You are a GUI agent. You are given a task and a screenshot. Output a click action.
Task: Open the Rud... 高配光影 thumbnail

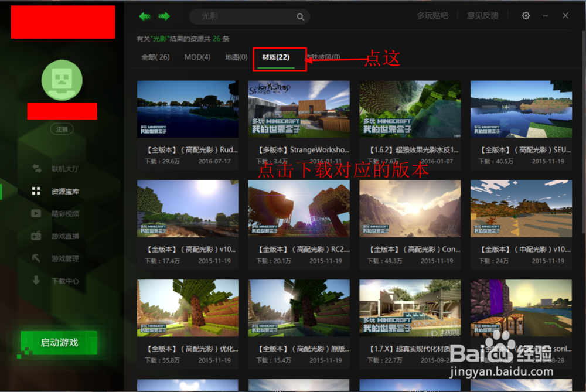click(x=188, y=109)
